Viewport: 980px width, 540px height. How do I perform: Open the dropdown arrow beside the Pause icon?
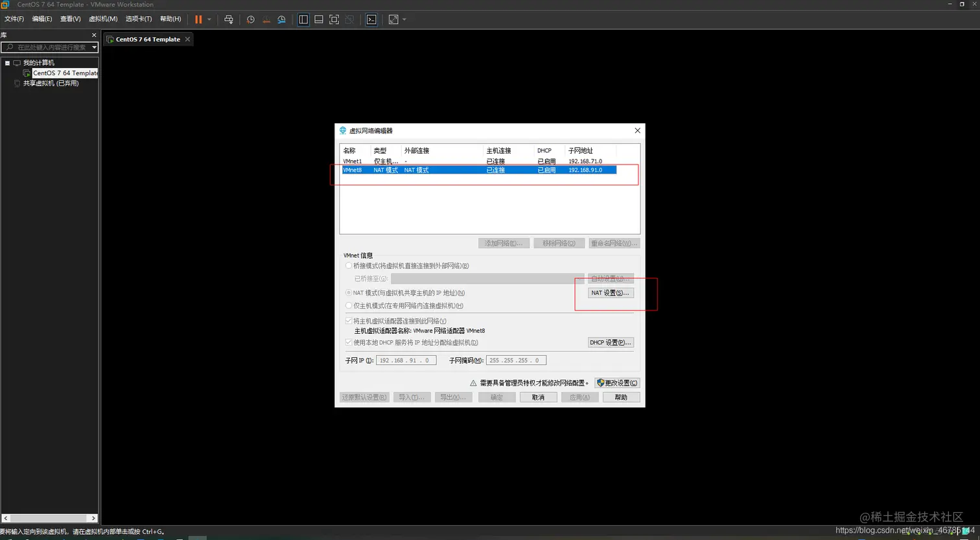209,19
